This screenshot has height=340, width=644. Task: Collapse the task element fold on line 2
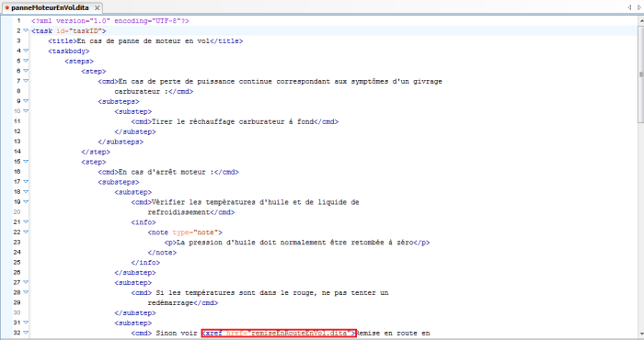[26, 30]
